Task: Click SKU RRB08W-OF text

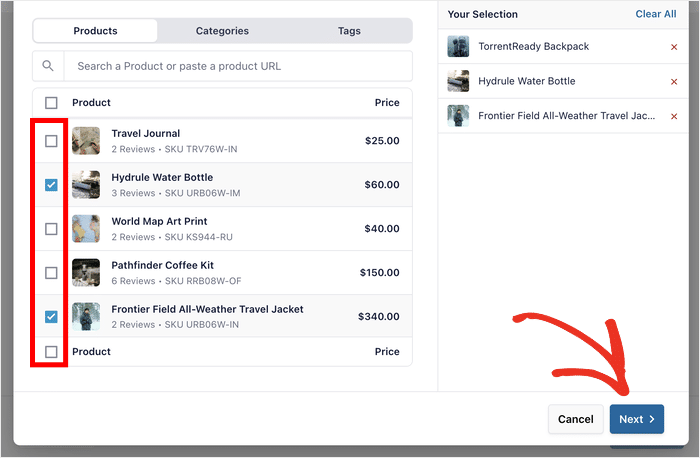Action: coord(203,281)
